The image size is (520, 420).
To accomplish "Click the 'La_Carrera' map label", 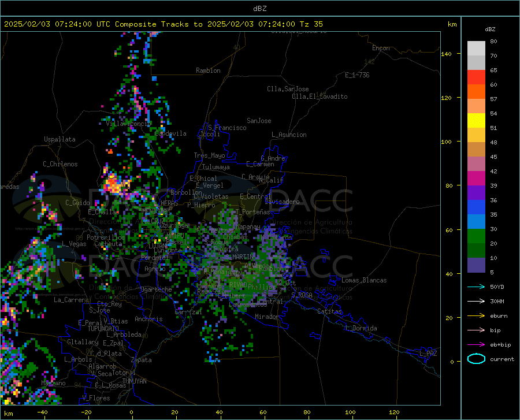I will click(71, 300).
